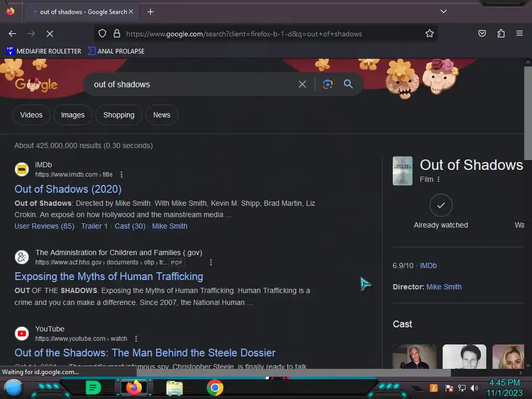This screenshot has width=532, height=399.
Task: Launch Google Chrome from the taskbar
Action: [x=215, y=388]
